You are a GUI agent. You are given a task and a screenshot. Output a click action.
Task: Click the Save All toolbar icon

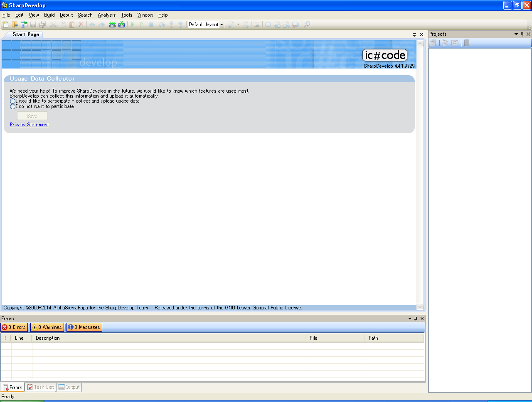(x=42, y=25)
